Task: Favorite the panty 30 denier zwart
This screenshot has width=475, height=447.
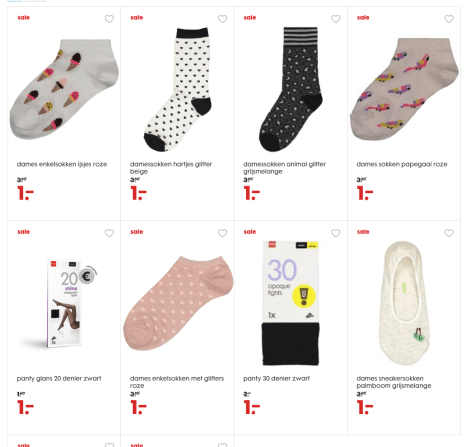Action: [336, 233]
